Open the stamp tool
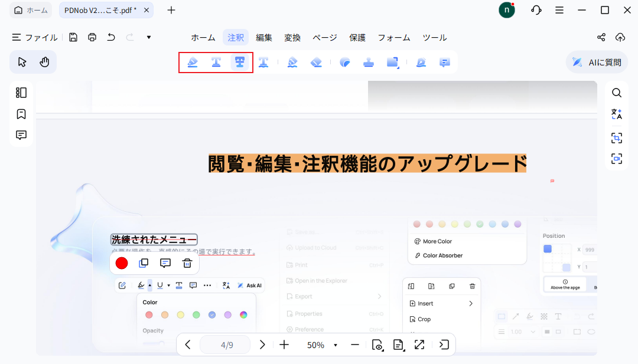Screen dimensions: 638x364 [x=369, y=62]
